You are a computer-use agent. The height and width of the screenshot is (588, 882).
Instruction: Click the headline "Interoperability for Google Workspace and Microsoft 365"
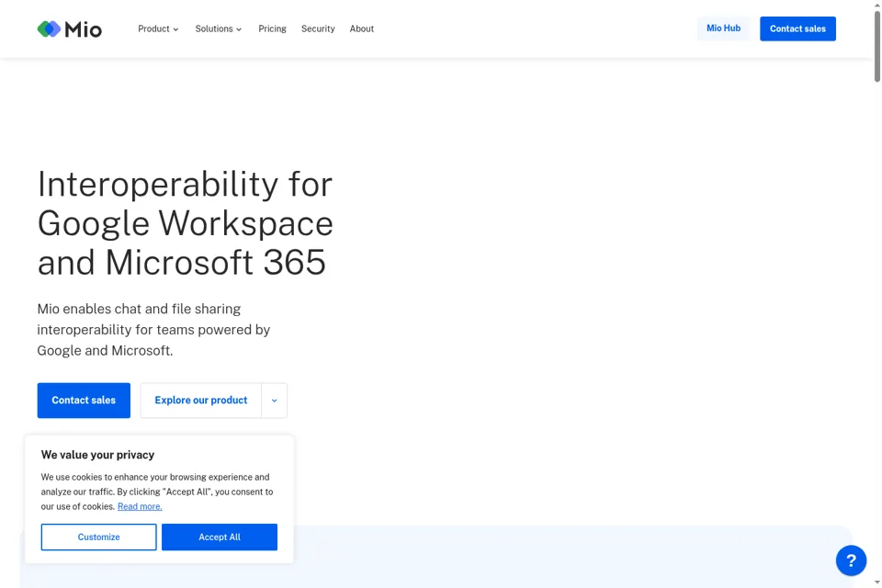(185, 223)
